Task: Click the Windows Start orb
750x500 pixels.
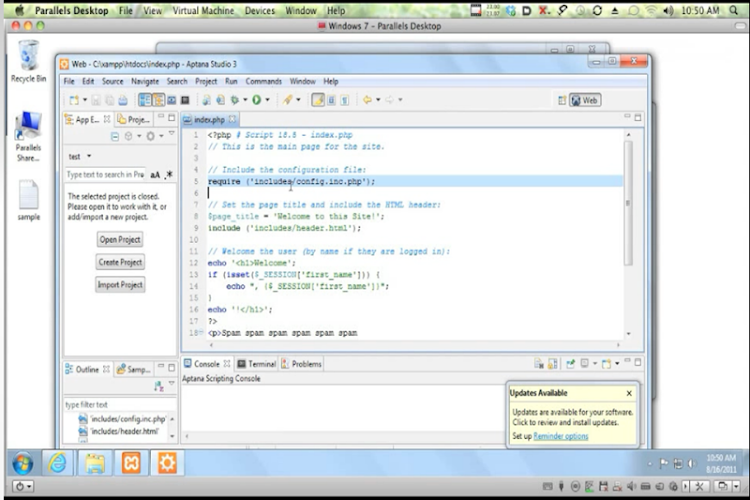Action: [21, 463]
